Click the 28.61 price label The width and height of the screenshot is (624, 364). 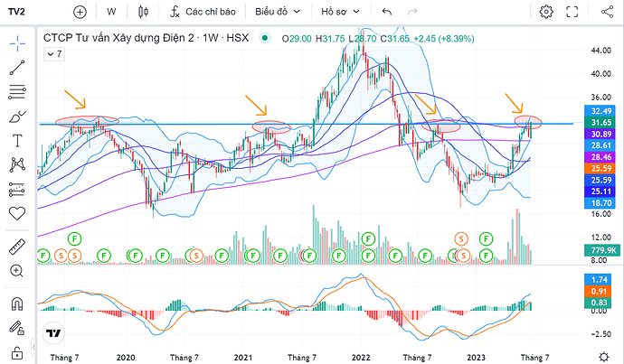601,145
